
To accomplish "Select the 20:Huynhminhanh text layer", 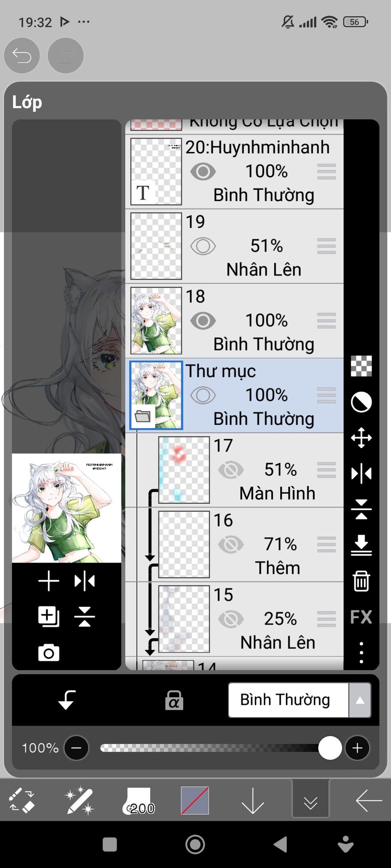I will (x=234, y=172).
